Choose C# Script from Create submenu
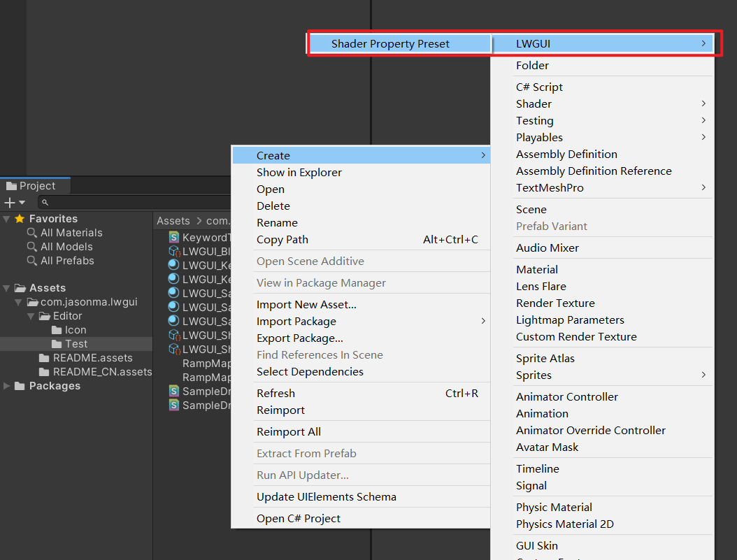Viewport: 737px width, 560px height. [x=539, y=87]
